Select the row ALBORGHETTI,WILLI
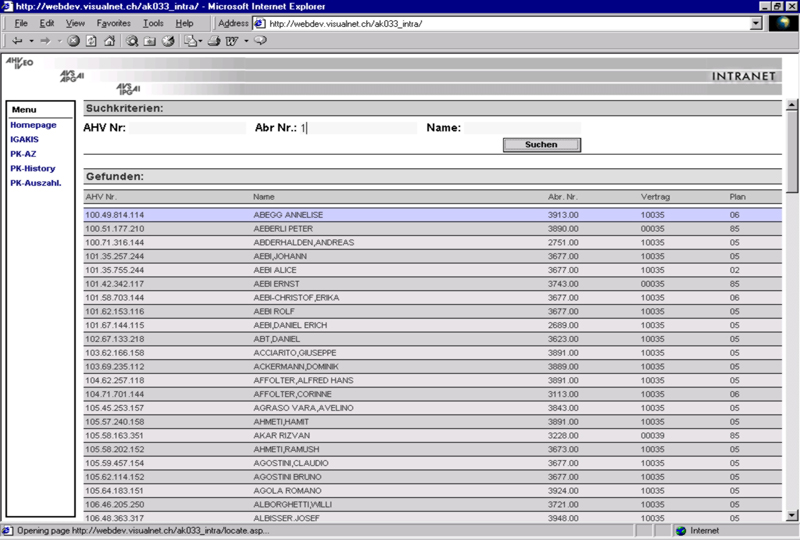The height and width of the screenshot is (540, 800). coord(433,504)
